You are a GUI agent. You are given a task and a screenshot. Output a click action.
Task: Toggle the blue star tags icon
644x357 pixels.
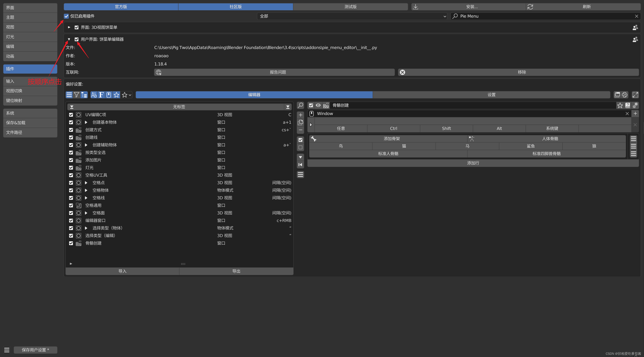click(117, 95)
